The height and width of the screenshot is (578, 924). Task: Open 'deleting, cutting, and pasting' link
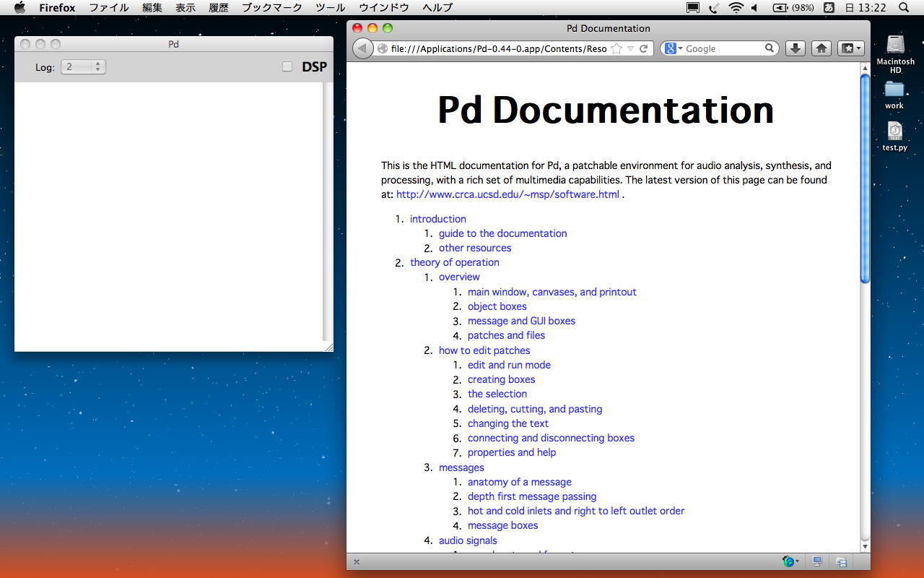coord(535,409)
